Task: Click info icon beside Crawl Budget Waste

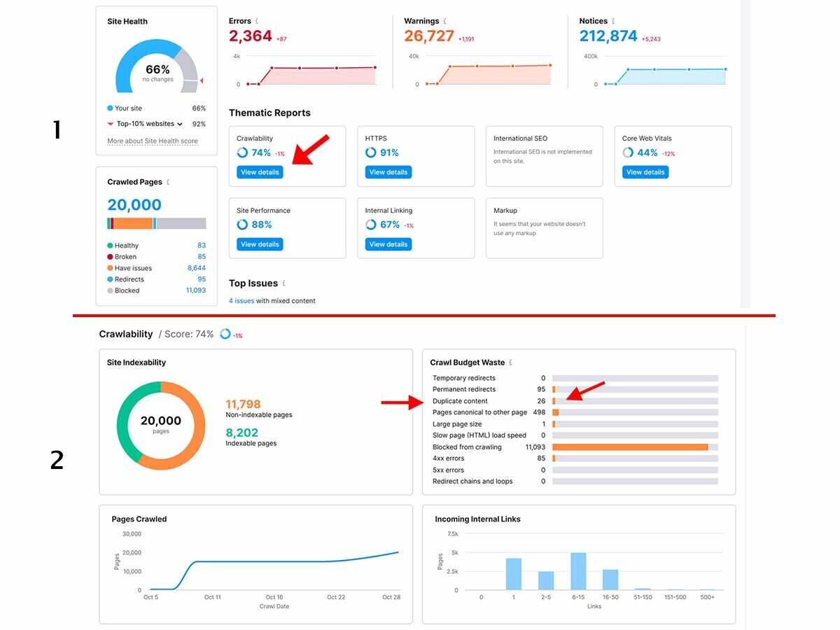Action: 510,363
